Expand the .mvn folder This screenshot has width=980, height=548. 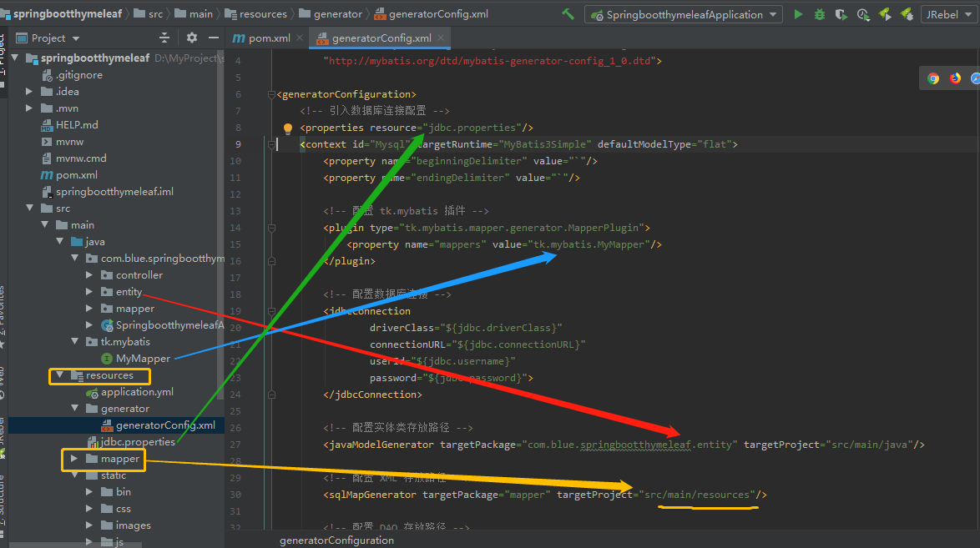(28, 108)
